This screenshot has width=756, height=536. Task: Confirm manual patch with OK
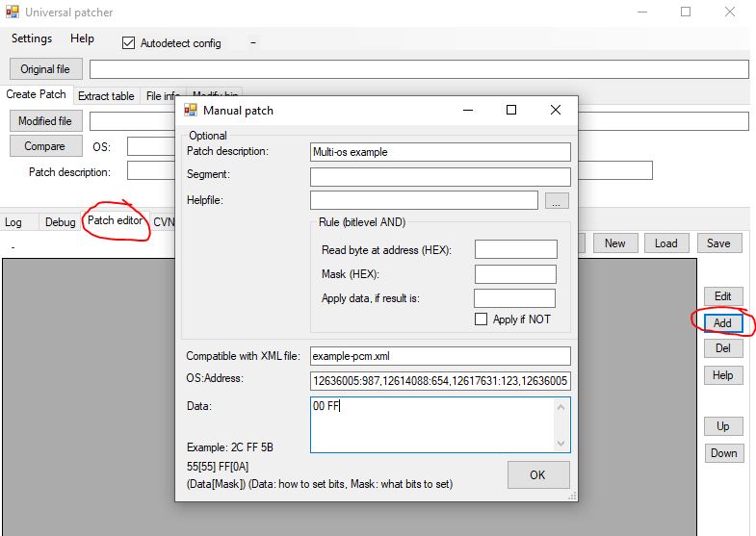tap(538, 474)
